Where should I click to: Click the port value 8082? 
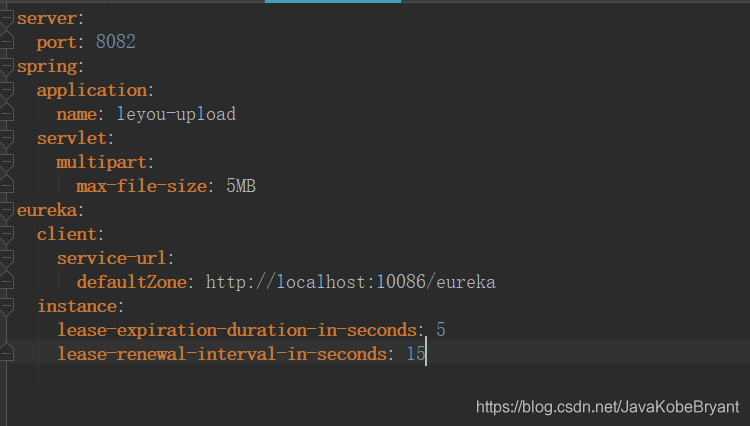pos(116,42)
